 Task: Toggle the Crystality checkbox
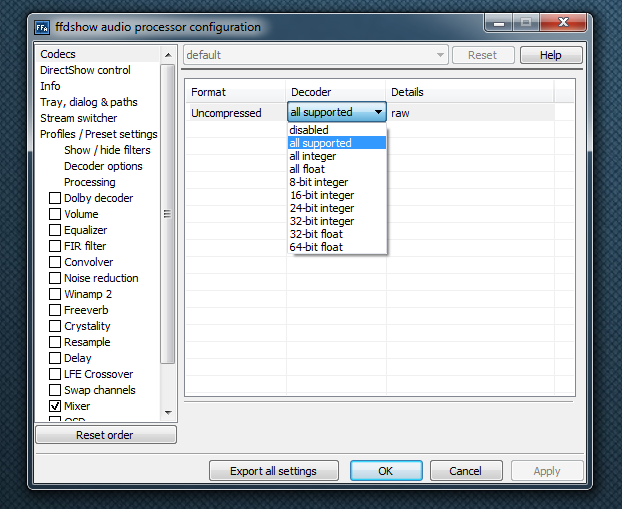tap(55, 326)
